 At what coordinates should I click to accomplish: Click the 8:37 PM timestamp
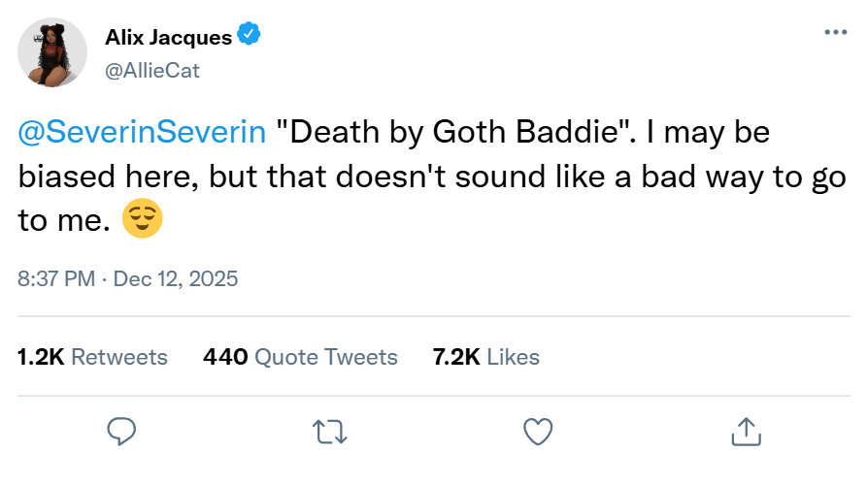pos(56,279)
